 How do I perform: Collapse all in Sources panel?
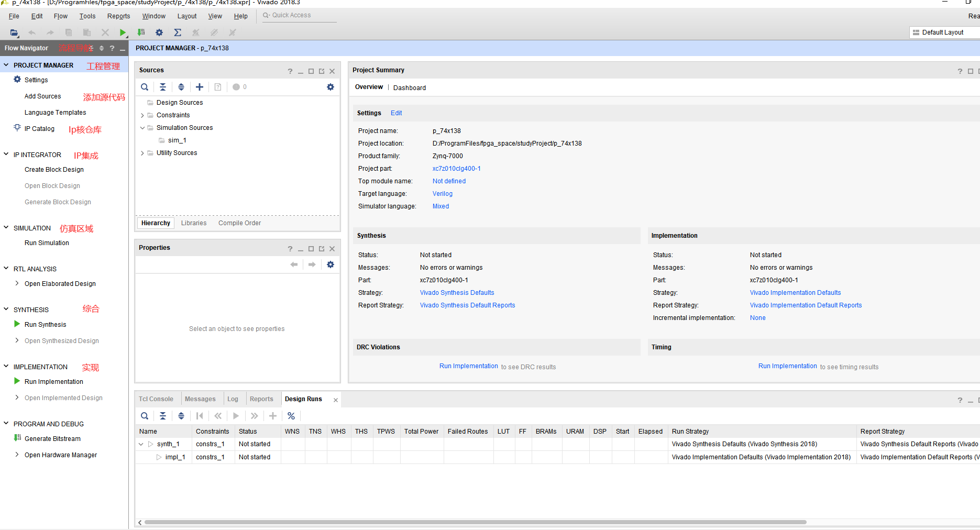[163, 87]
